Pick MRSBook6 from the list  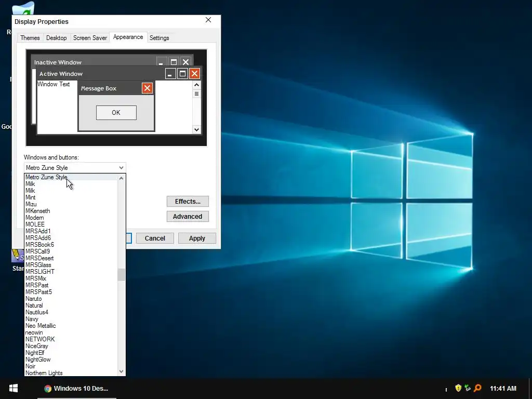click(71, 245)
